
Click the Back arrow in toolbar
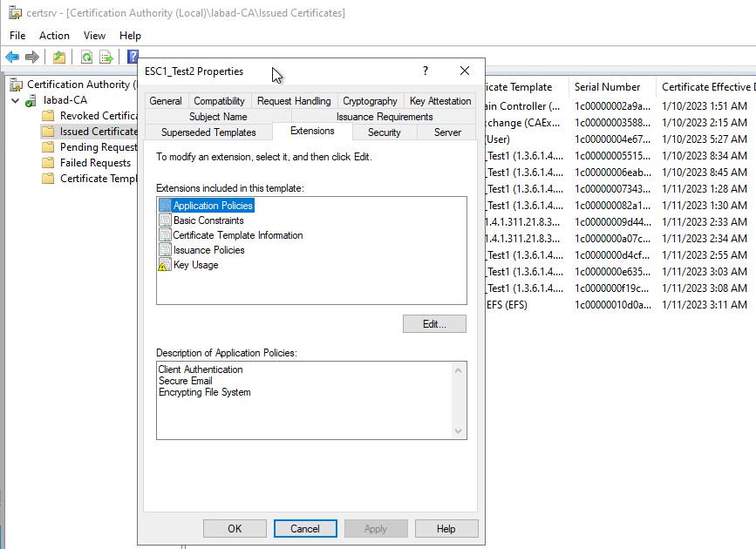coord(12,58)
